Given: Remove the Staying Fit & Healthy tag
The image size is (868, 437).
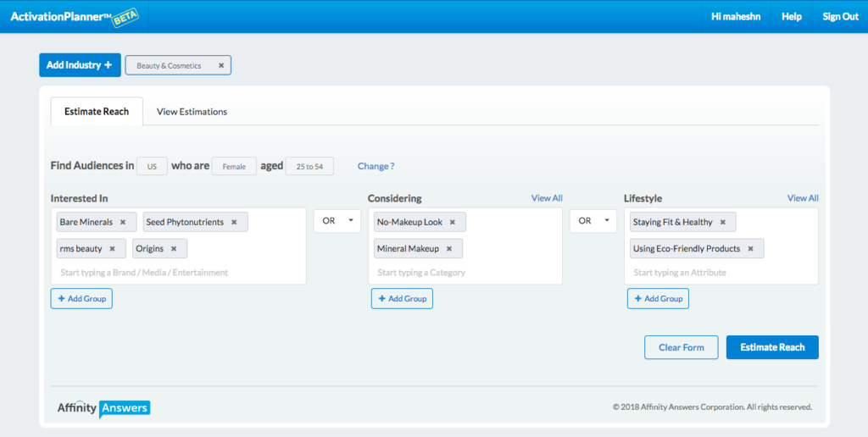Looking at the screenshot, I should pos(722,222).
